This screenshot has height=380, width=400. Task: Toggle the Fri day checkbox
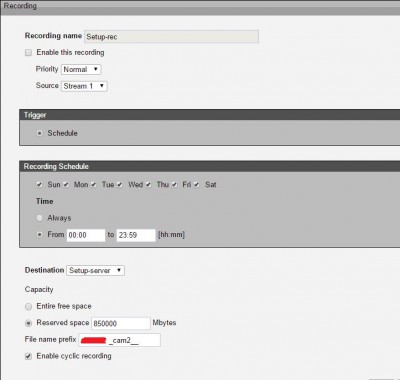pos(174,184)
